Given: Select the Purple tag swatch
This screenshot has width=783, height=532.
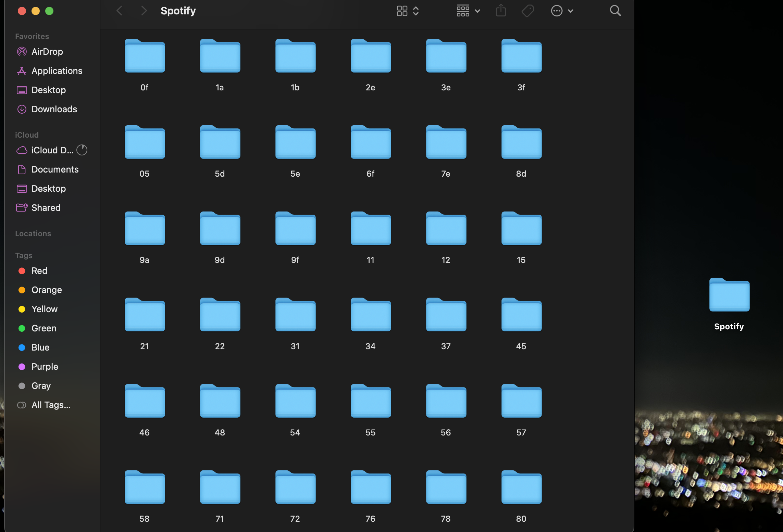Looking at the screenshot, I should coord(45,366).
